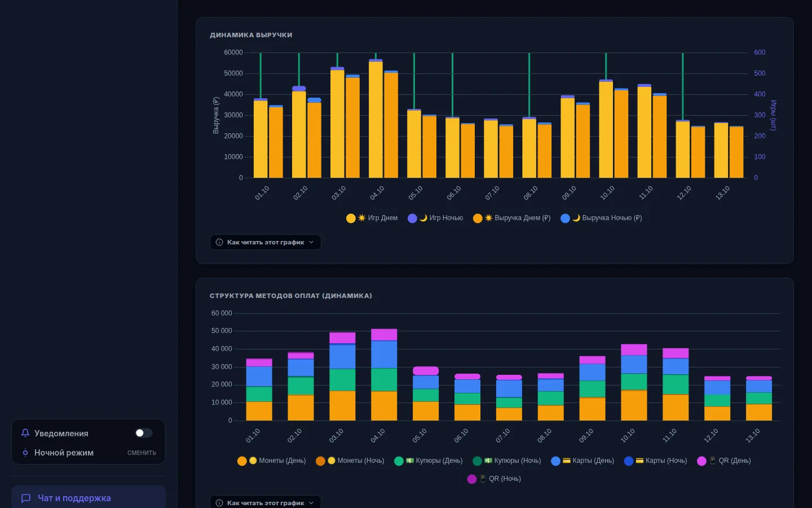Click the 01.10 stacked bar in payments chart

[259, 389]
